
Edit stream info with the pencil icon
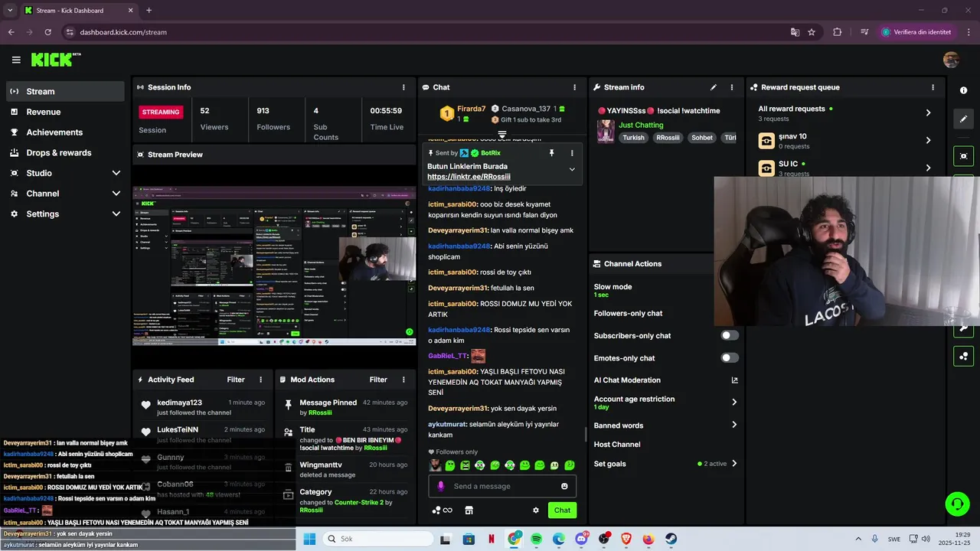coord(714,87)
